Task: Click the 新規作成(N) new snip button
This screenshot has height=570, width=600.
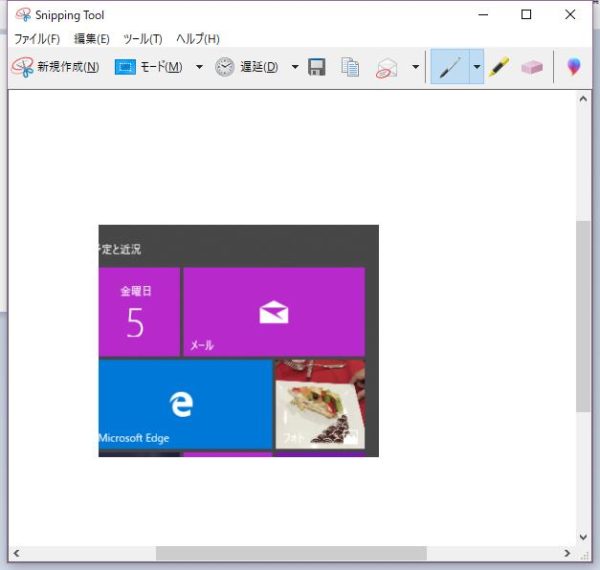Action: point(56,67)
